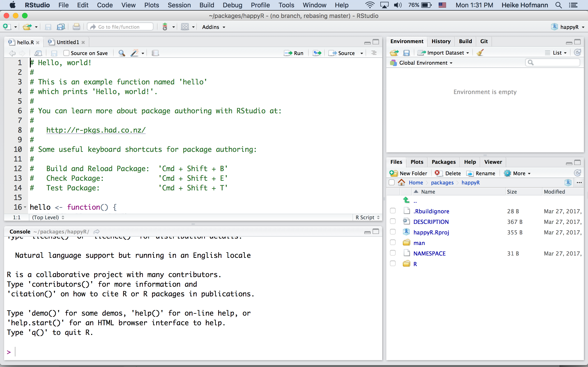Image resolution: width=588 pixels, height=367 pixels.
Task: Expand the Global Environment dropdown
Action: (x=425, y=63)
